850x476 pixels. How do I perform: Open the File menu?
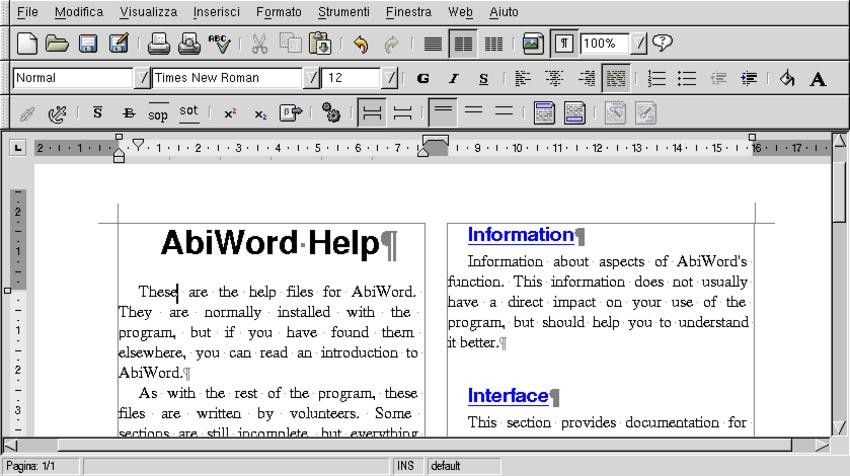click(27, 12)
